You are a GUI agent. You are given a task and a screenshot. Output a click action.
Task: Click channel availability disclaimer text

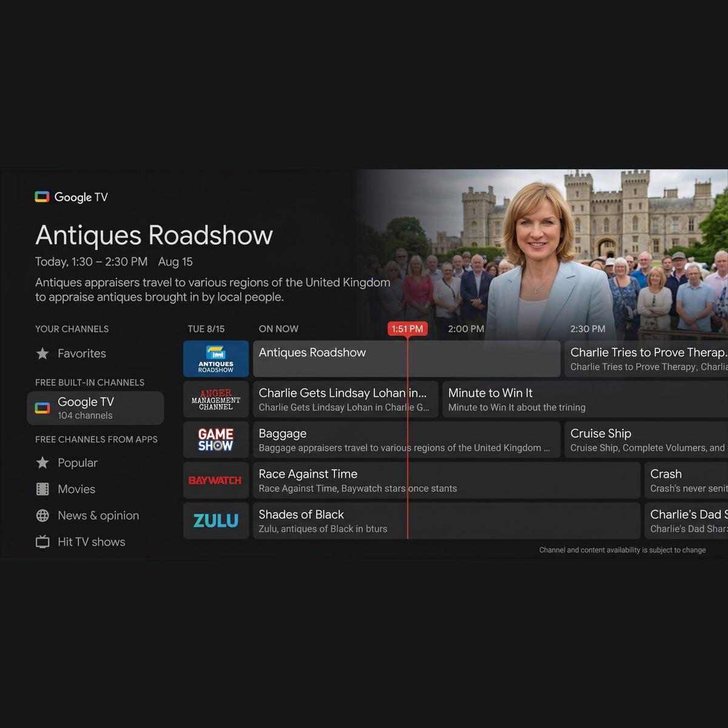622,550
